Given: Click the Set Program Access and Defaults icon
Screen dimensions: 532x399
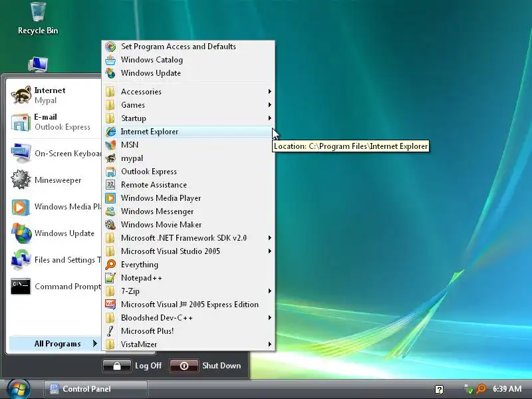Looking at the screenshot, I should coord(110,47).
